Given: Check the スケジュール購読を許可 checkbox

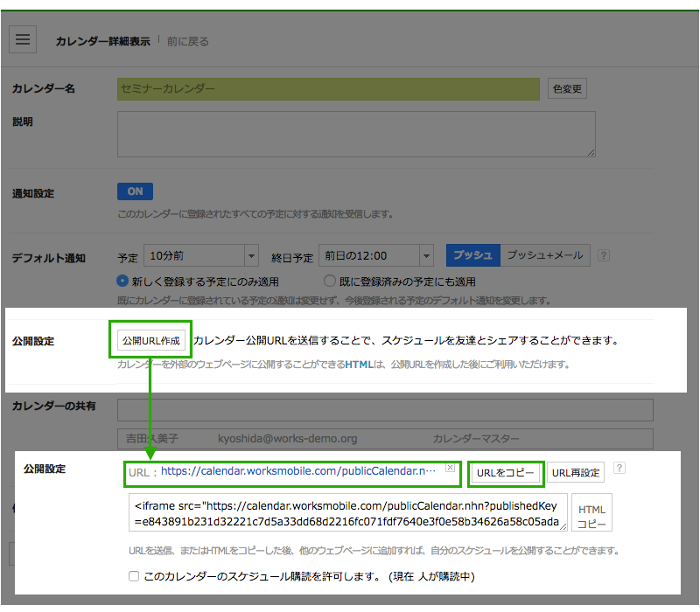Looking at the screenshot, I should pos(134,577).
